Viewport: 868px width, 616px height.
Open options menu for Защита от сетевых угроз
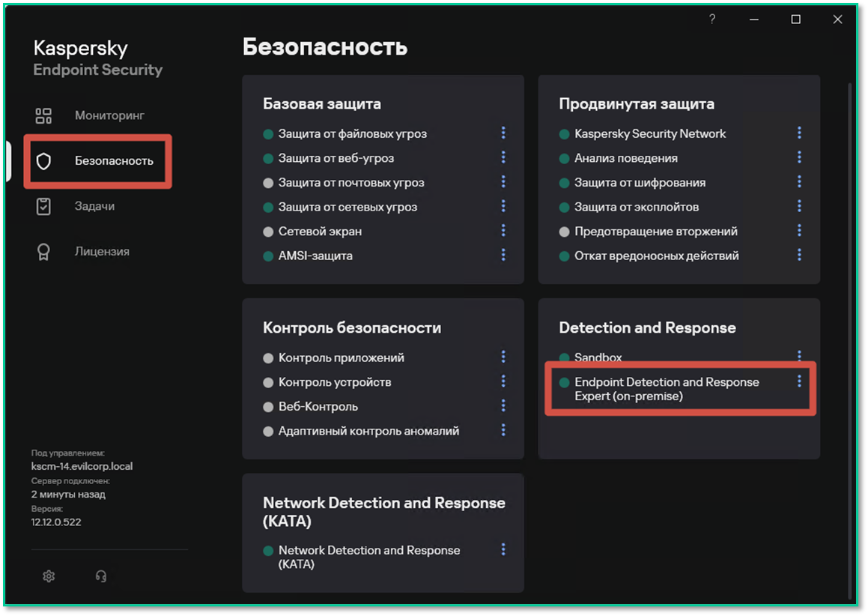pos(503,206)
